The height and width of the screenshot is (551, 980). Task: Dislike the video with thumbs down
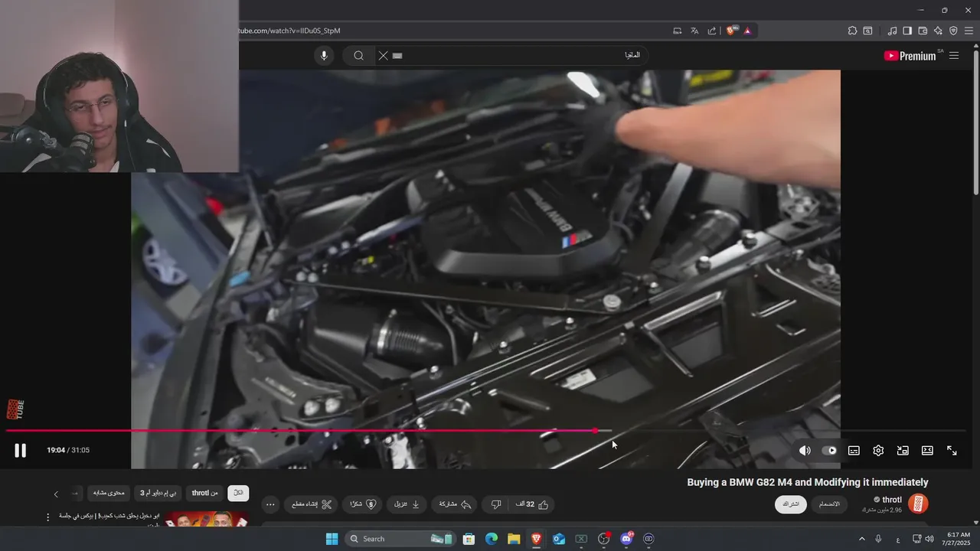[496, 504]
